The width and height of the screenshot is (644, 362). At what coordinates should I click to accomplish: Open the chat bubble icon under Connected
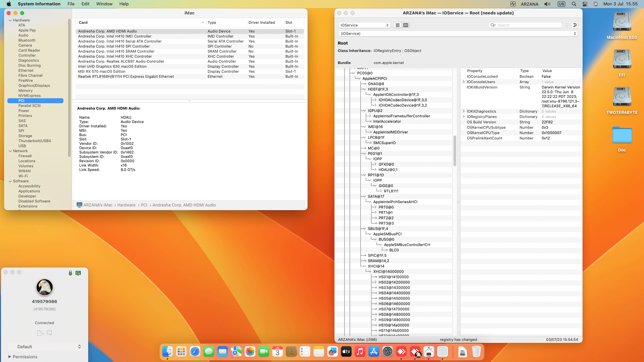[x=49, y=333]
